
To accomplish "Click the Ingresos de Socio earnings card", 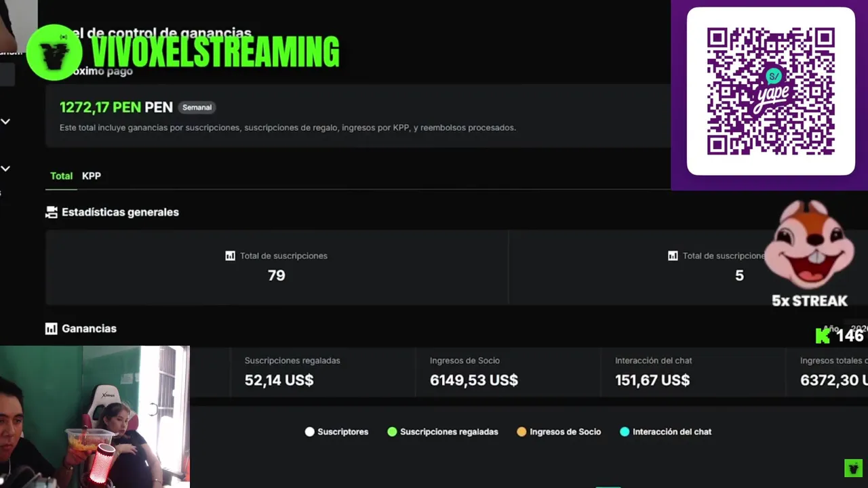I will click(507, 372).
